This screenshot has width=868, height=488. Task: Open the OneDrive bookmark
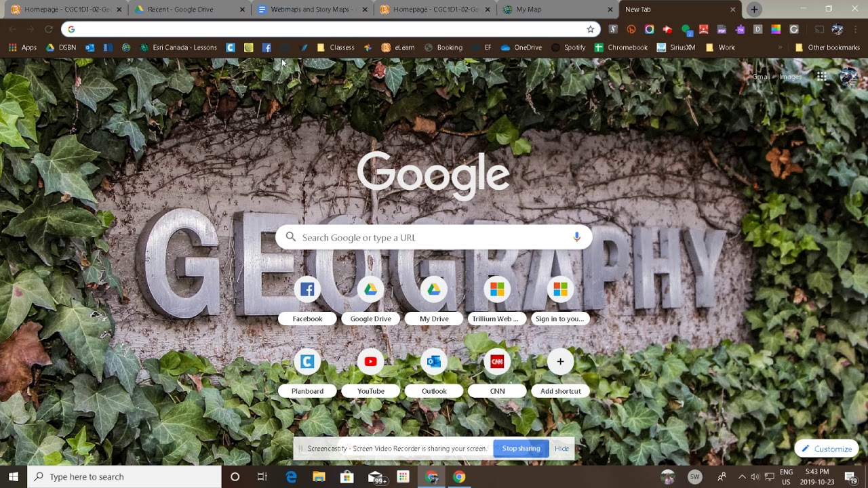tap(521, 47)
